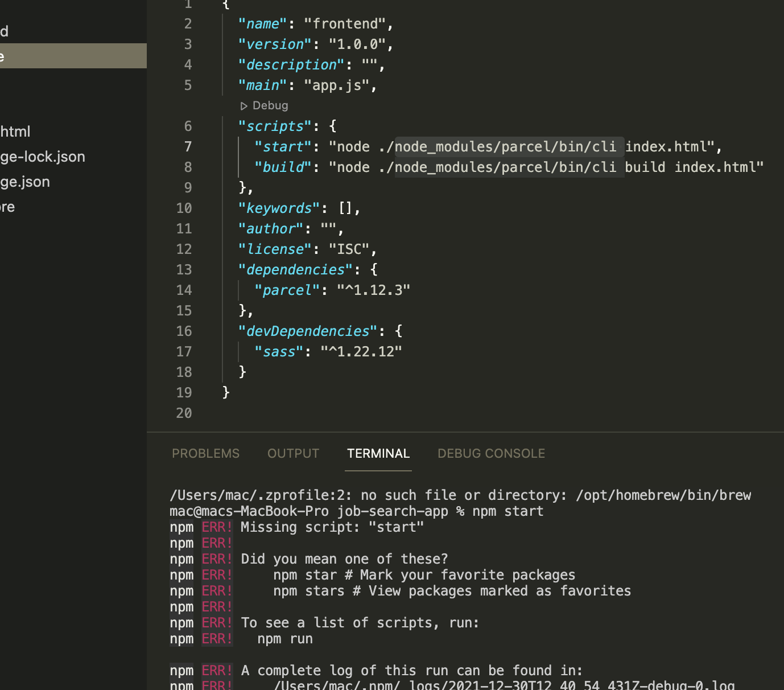
Task: Click the "parcel" dependency key
Action: coord(287,290)
